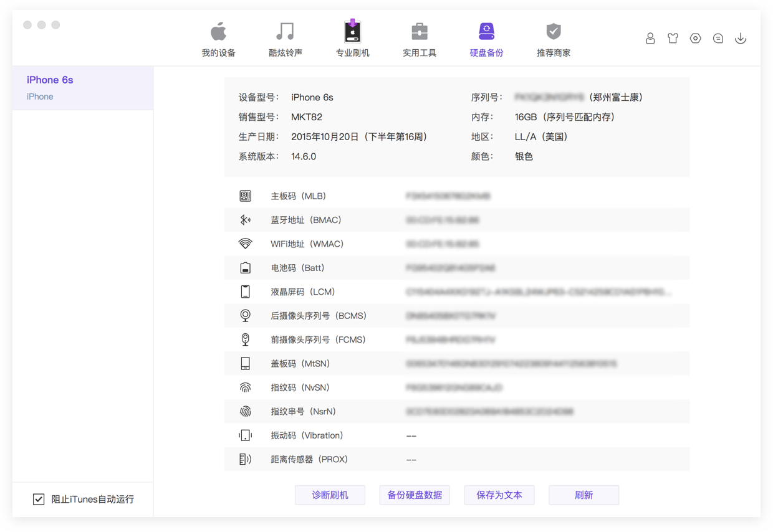Switch to 推荐商家 tab label
This screenshot has height=532, width=773.
click(x=554, y=53)
